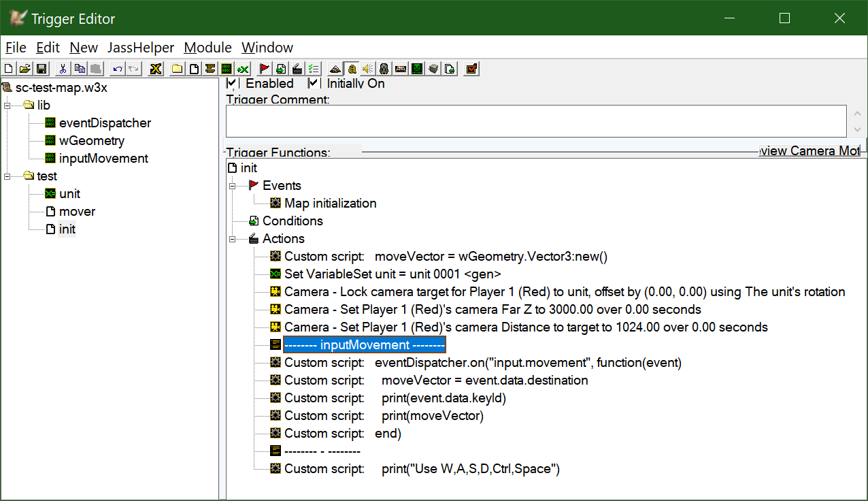Click the New Event red flag icon
The image size is (868, 501).
pos(265,69)
